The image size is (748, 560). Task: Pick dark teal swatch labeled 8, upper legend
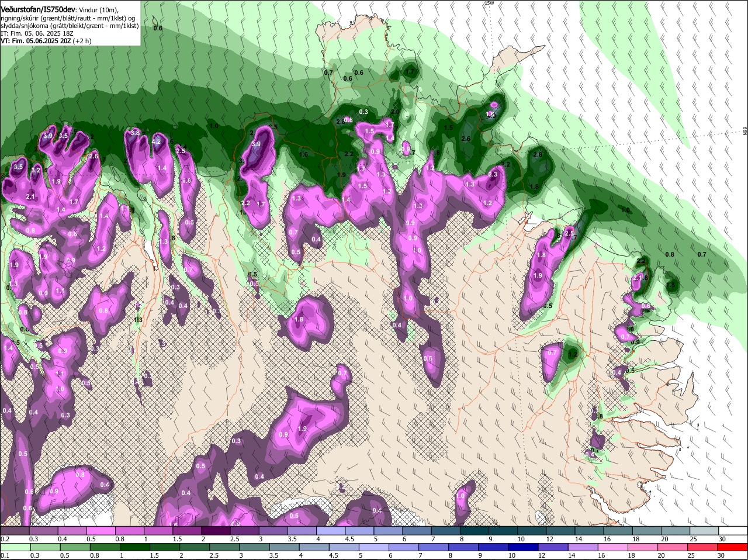[x=475, y=531]
